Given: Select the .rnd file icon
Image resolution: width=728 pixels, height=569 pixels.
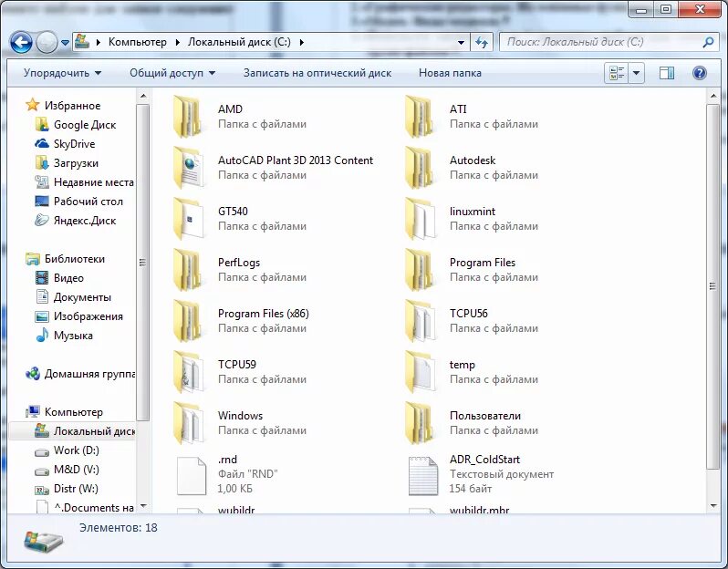Looking at the screenshot, I should coord(192,476).
